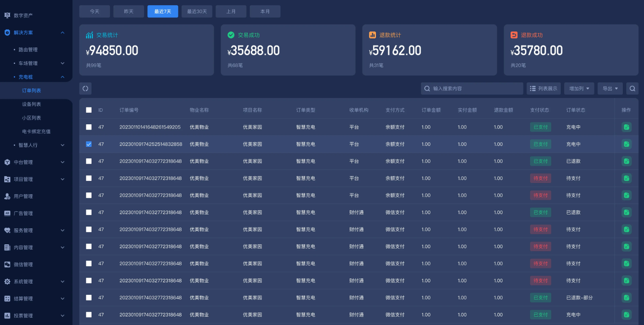Click the detail icon in the first order row
Screen dimensions: 644x325
click(x=626, y=127)
